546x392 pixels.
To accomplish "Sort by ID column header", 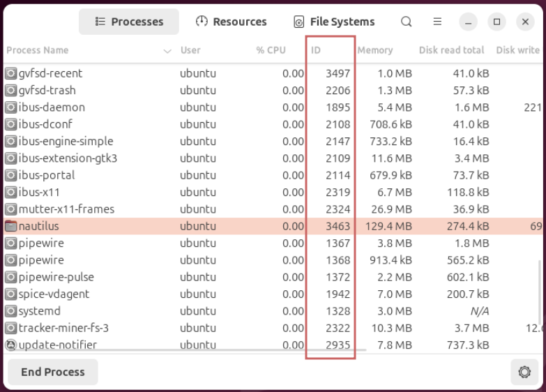I will click(316, 50).
